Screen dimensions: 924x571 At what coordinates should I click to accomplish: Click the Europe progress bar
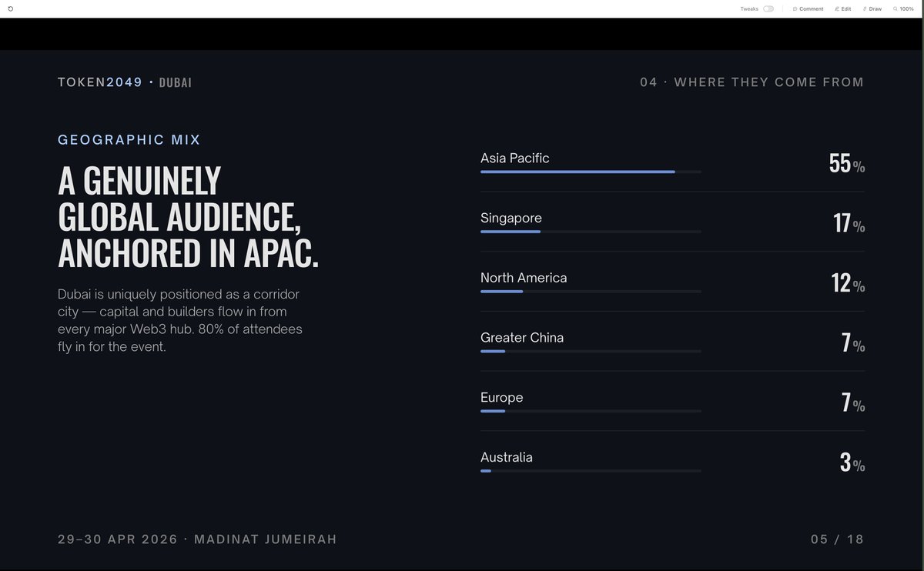coord(591,411)
